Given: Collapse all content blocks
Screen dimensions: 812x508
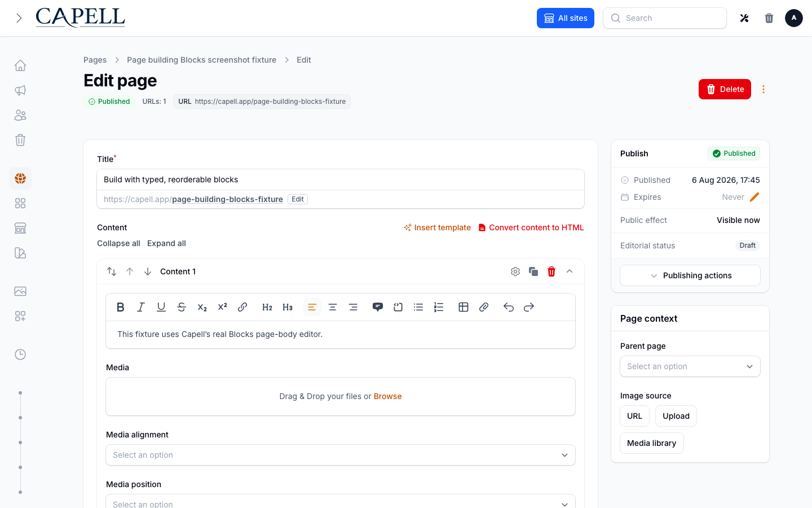Looking at the screenshot, I should (x=118, y=243).
